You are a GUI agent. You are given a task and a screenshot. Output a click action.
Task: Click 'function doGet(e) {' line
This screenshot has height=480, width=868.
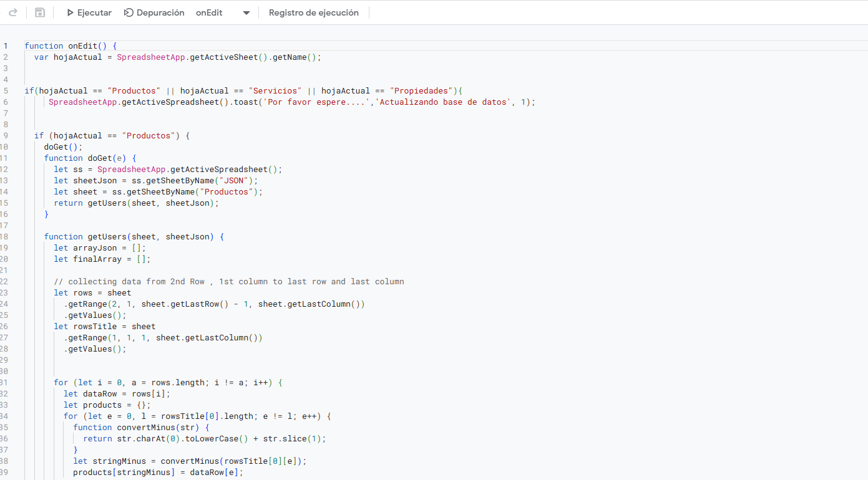click(90, 158)
